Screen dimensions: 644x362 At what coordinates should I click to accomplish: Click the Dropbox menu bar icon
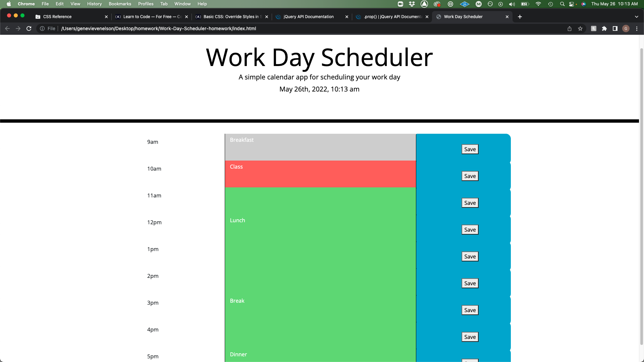click(x=412, y=4)
